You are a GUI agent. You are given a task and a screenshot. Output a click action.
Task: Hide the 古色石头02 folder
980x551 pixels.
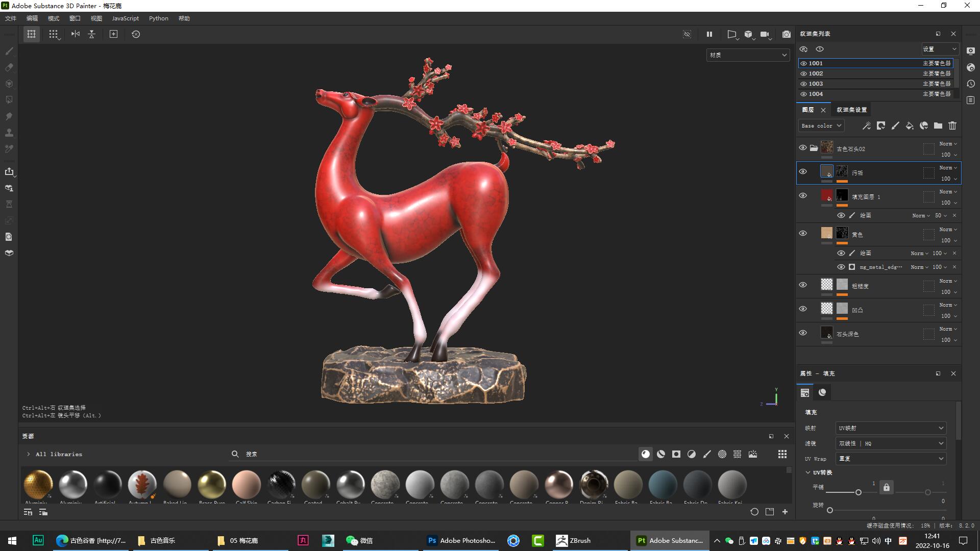coord(803,147)
